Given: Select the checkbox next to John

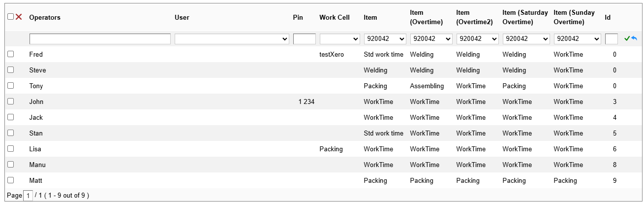Looking at the screenshot, I should [x=10, y=102].
